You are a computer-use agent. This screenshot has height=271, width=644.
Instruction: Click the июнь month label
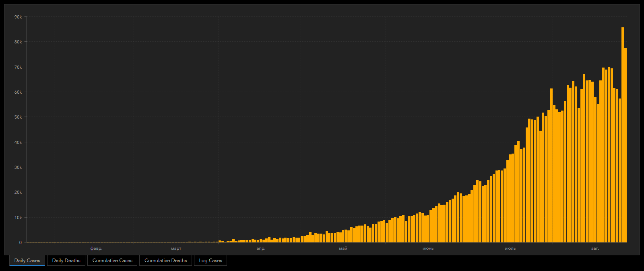(428, 248)
